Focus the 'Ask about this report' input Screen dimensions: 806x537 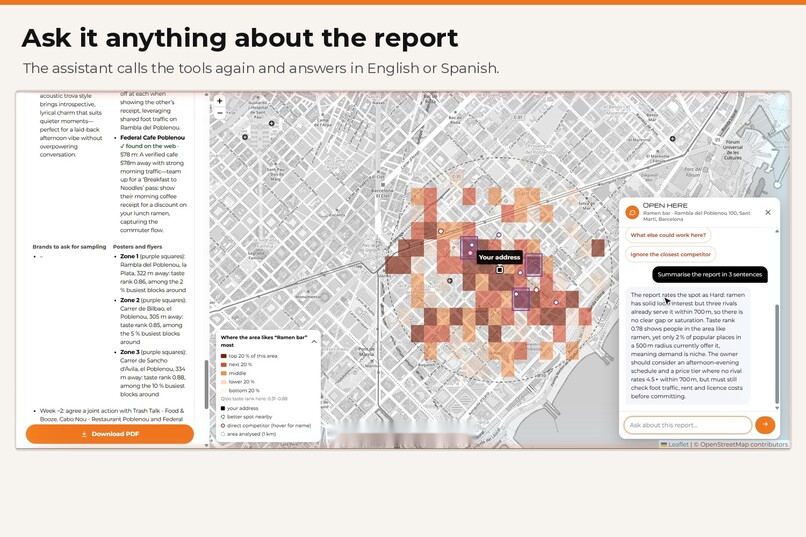click(688, 425)
